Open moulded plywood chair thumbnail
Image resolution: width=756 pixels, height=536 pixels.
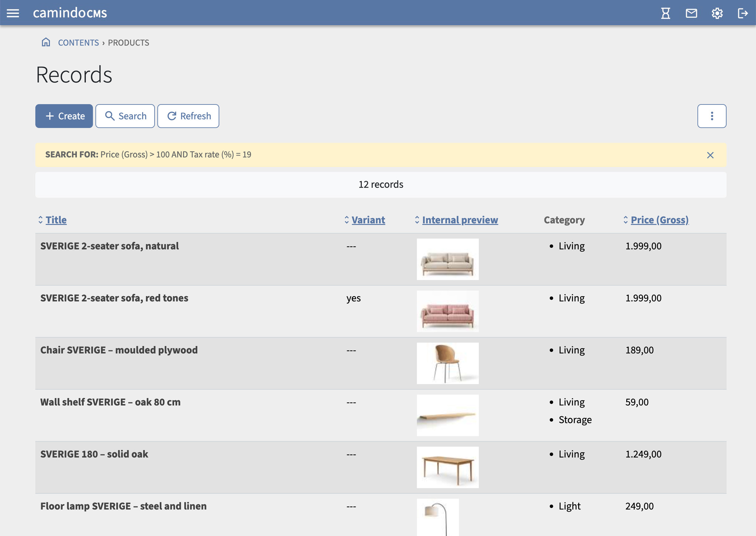[448, 363]
